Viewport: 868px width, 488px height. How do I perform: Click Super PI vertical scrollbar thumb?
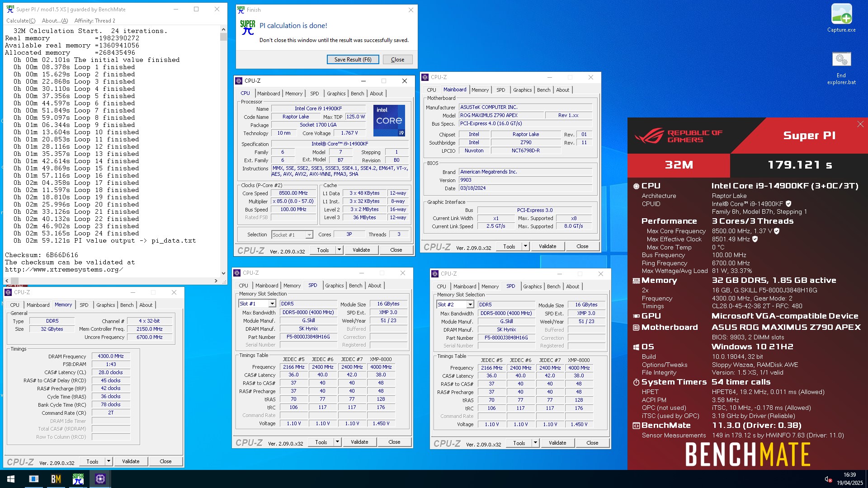[x=223, y=37]
